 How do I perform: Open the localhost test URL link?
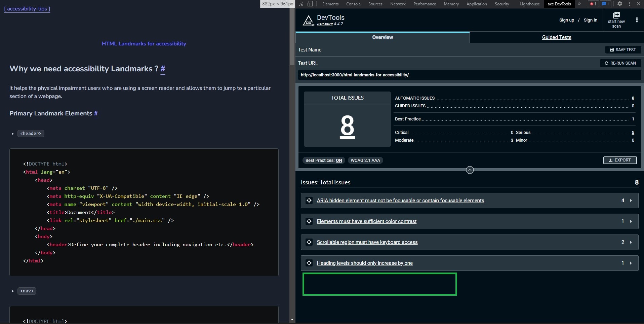click(355, 75)
